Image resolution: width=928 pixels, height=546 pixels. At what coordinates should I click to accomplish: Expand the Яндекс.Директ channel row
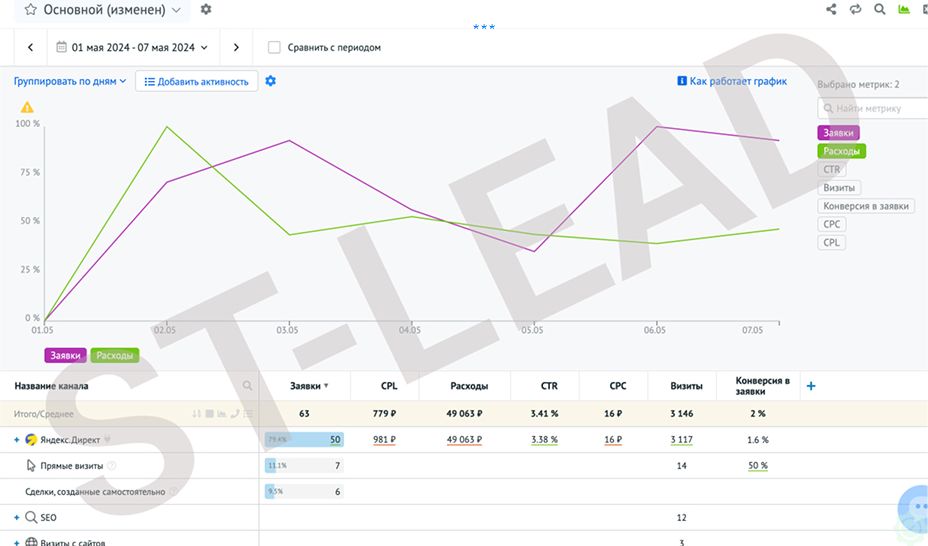tap(17, 440)
